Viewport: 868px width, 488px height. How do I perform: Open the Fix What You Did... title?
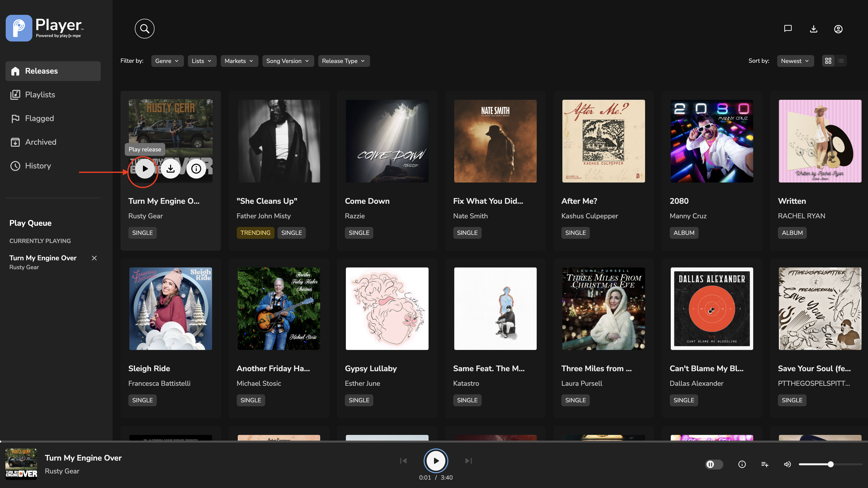488,201
